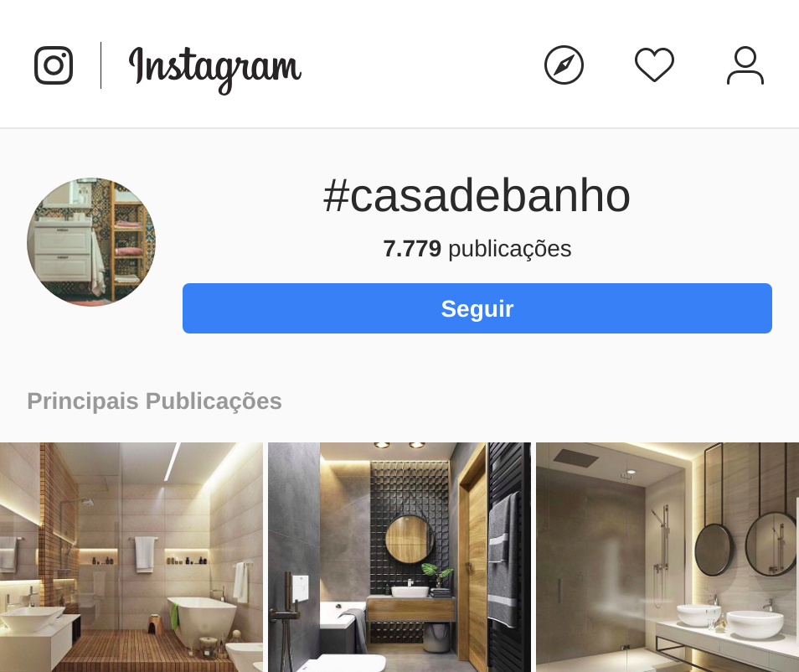
Task: View the middle top post thumbnail
Action: tap(399, 557)
